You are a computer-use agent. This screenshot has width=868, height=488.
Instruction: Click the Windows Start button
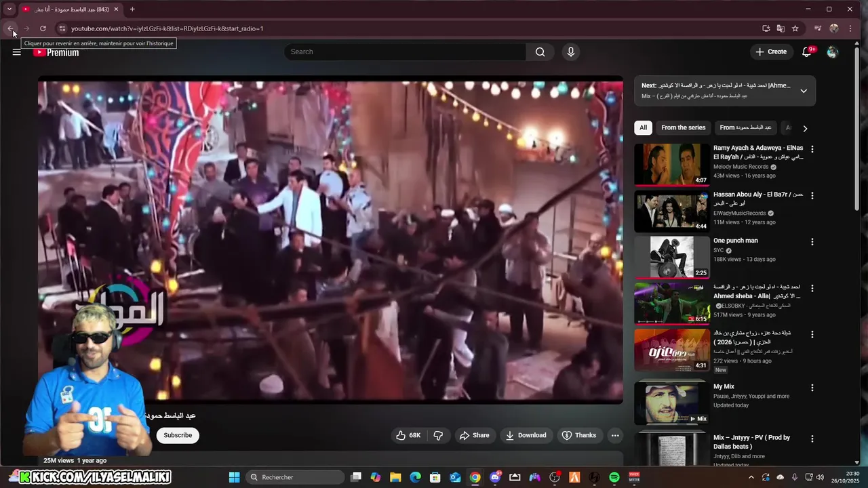coord(234,477)
